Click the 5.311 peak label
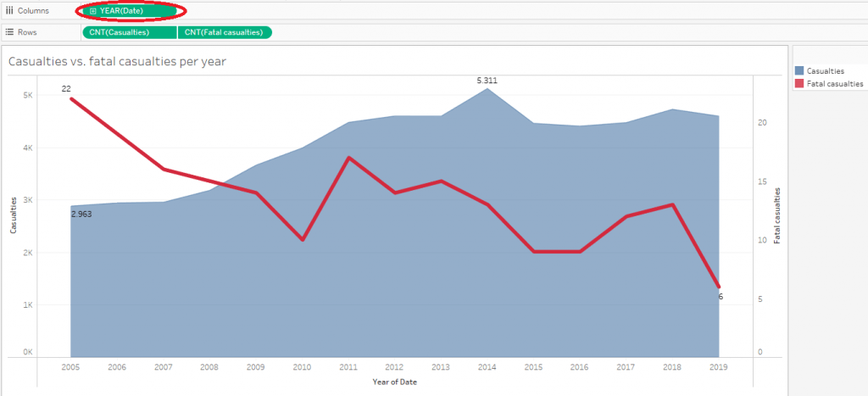The height and width of the screenshot is (396, 868). (487, 81)
